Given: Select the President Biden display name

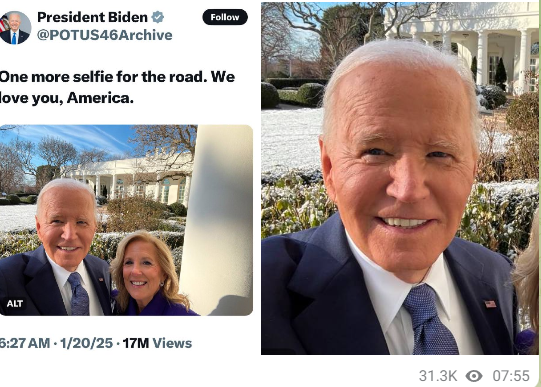Looking at the screenshot, I should click(92, 17).
